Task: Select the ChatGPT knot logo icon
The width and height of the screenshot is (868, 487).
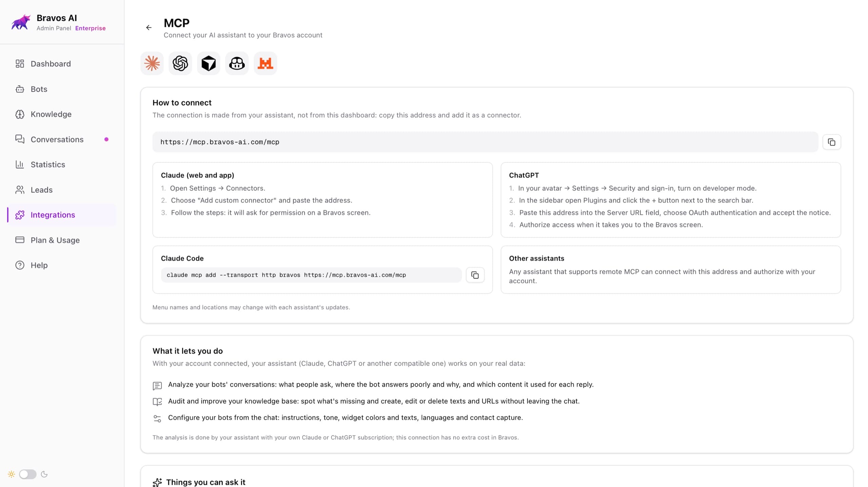Action: coord(180,63)
